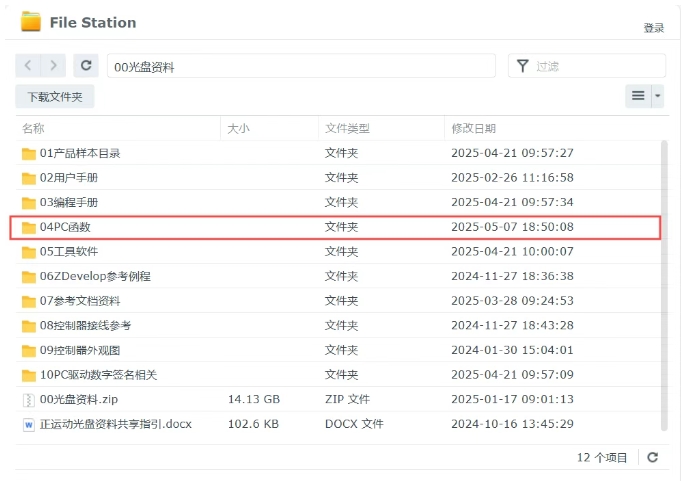
Task: Open folder name 03编程手册
Action: point(69,202)
